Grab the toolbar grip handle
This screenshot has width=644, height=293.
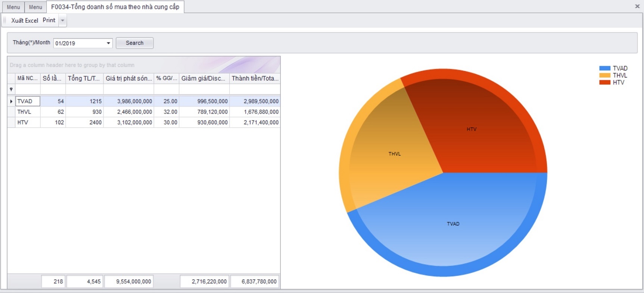pyautogui.click(x=5, y=21)
